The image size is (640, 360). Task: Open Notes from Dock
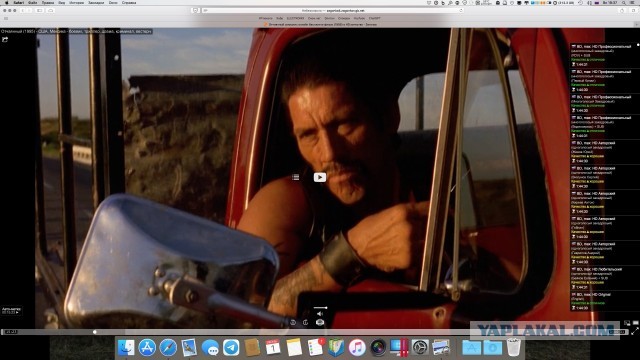click(294, 348)
